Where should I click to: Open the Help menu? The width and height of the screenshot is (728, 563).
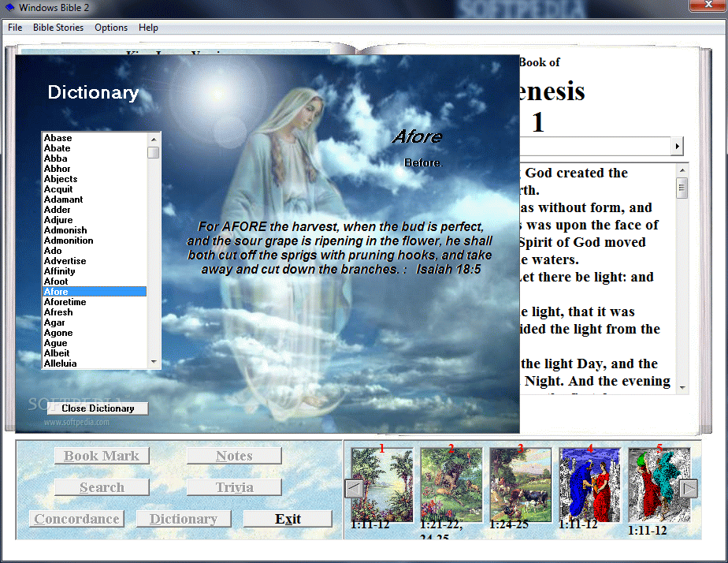148,28
